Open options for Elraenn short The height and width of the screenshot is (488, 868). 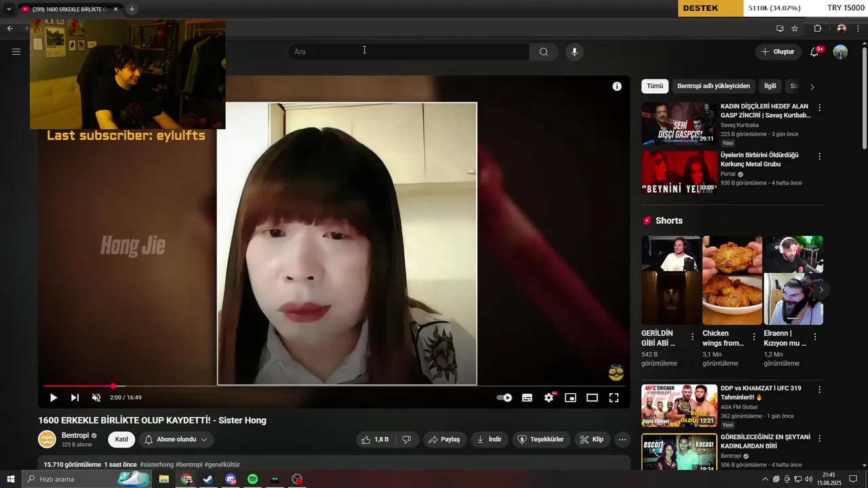click(x=815, y=337)
